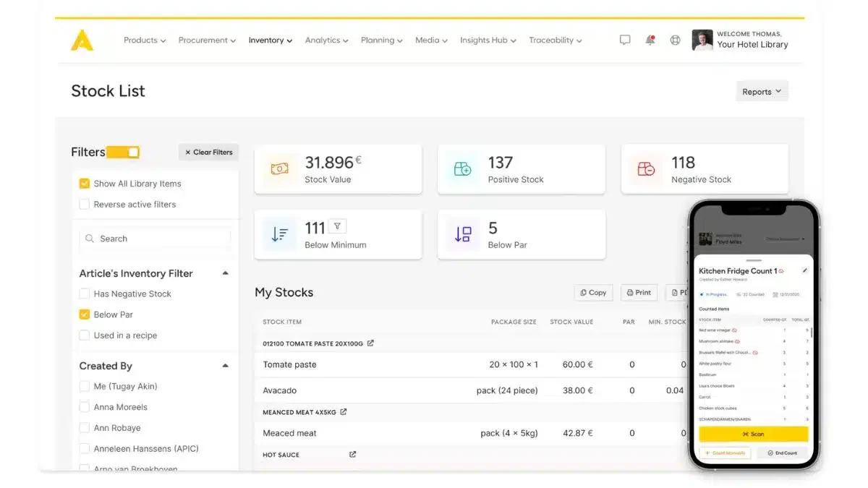Screen dimensions: 868x488
Task: Open the Inventory menu
Action: [271, 40]
